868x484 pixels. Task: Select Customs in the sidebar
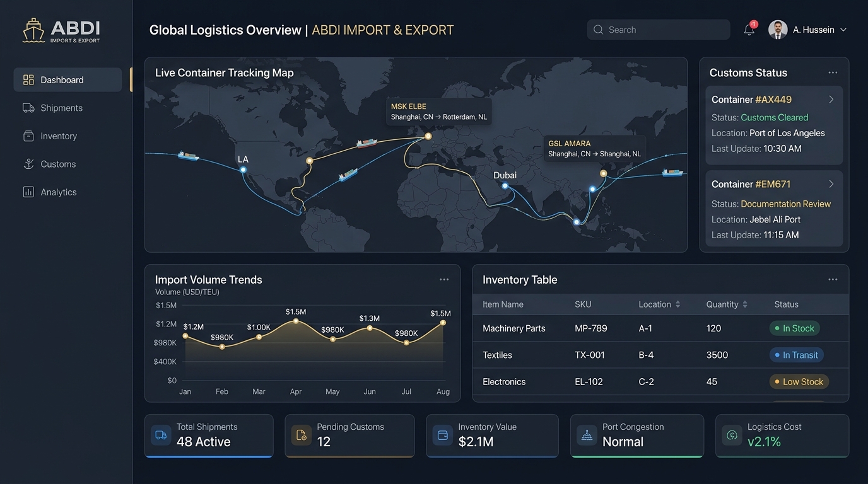(67, 164)
